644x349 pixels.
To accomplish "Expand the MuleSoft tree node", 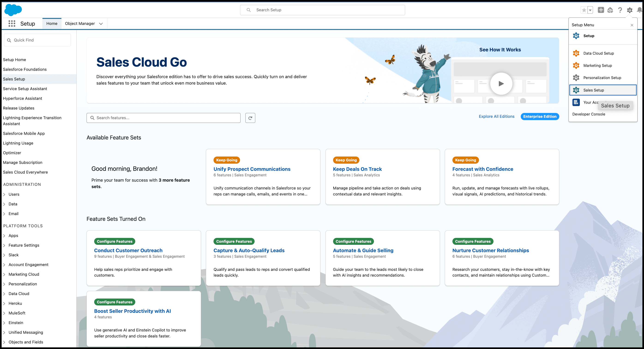I will tap(4, 313).
